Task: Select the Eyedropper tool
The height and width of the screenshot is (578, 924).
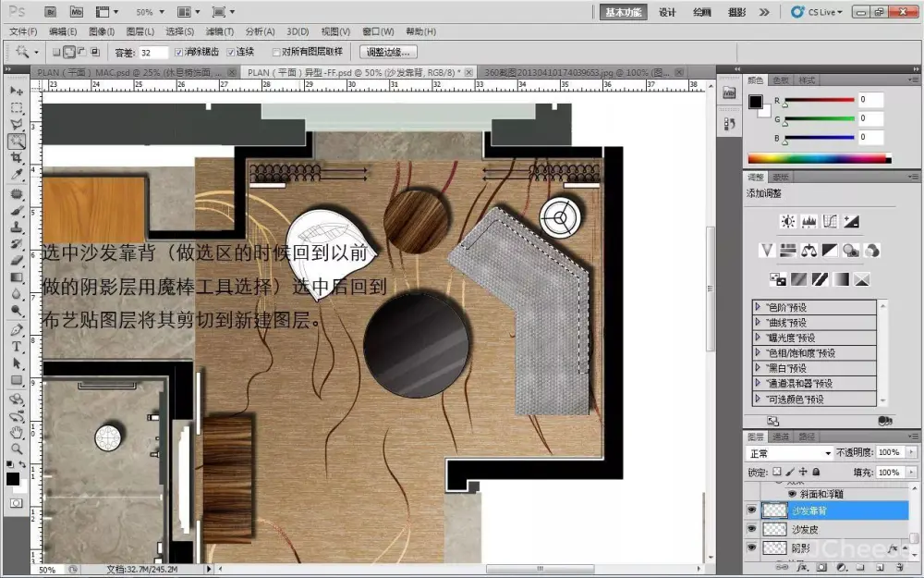Action: coord(17,175)
